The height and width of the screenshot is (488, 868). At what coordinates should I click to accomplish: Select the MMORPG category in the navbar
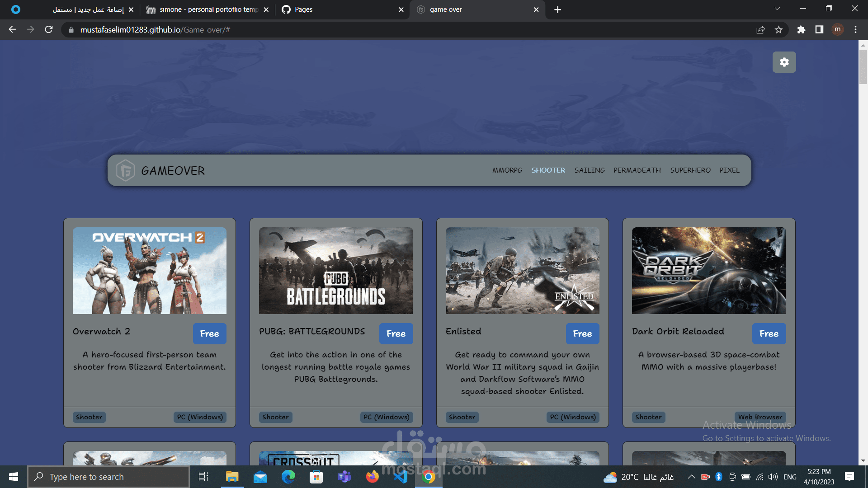[507, 170]
